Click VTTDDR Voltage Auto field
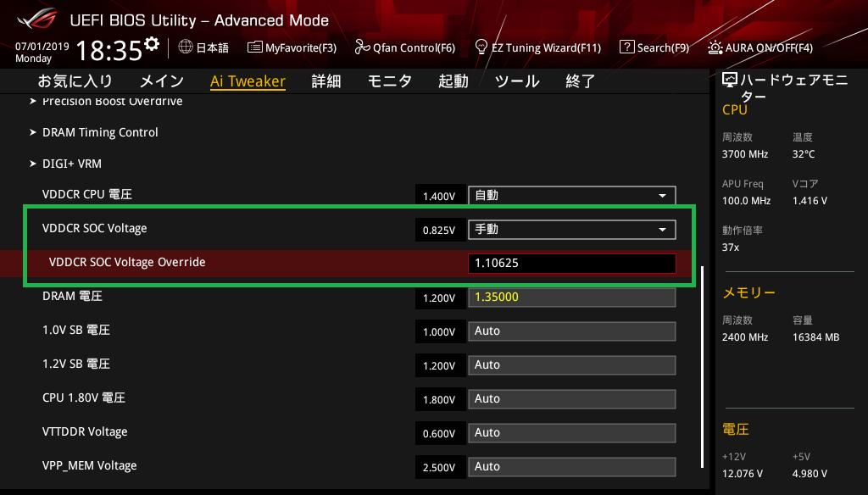Screen dimensions: 868x495 pos(572,433)
